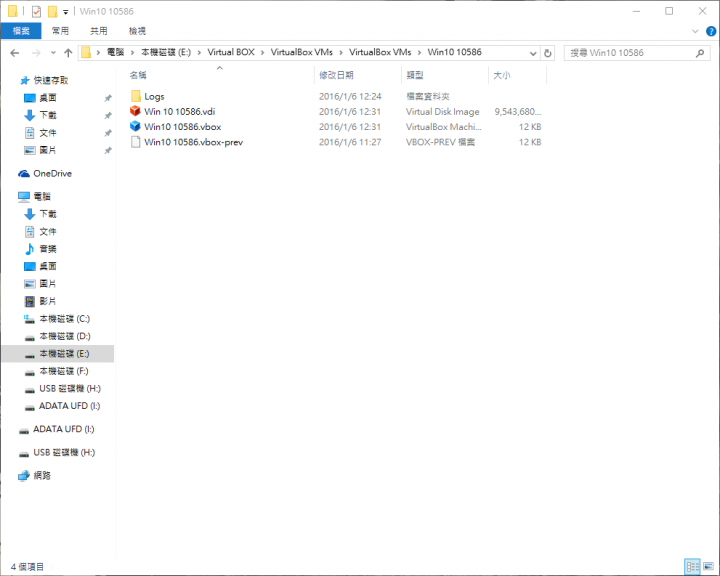The width and height of the screenshot is (720, 576).
Task: Switch to large icons view in status bar
Action: 709,566
